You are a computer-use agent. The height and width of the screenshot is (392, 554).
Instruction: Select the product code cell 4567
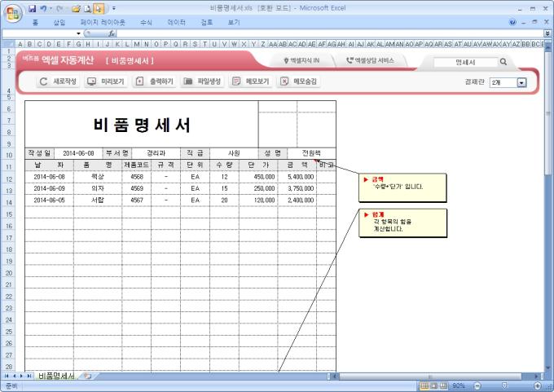pyautogui.click(x=137, y=200)
